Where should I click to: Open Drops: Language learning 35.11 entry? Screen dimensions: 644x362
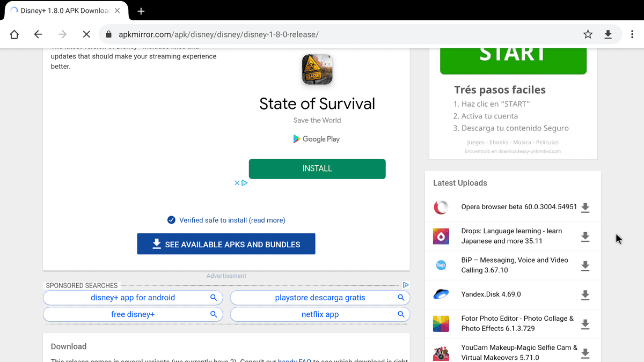pos(511,236)
